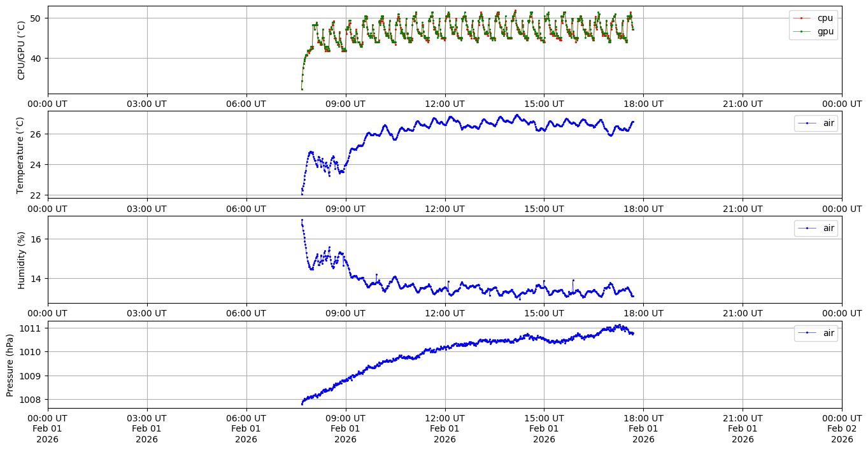Screen dimensions: 868x450
Task: Select the air legend in Pressure plot
Action: pyautogui.click(x=829, y=333)
